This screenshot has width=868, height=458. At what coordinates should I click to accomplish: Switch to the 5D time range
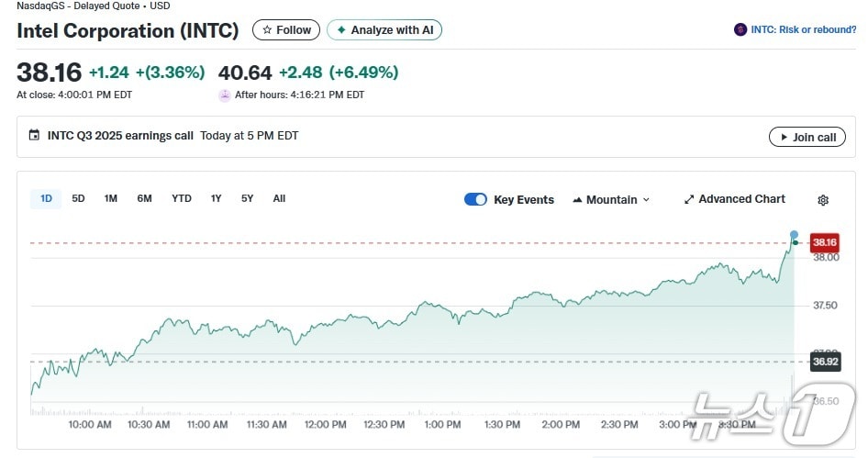(x=78, y=198)
